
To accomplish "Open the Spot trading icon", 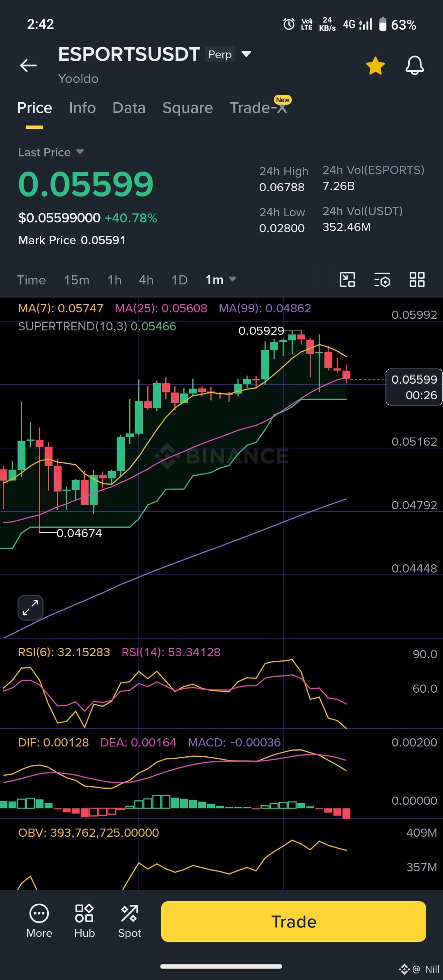I will point(130,921).
